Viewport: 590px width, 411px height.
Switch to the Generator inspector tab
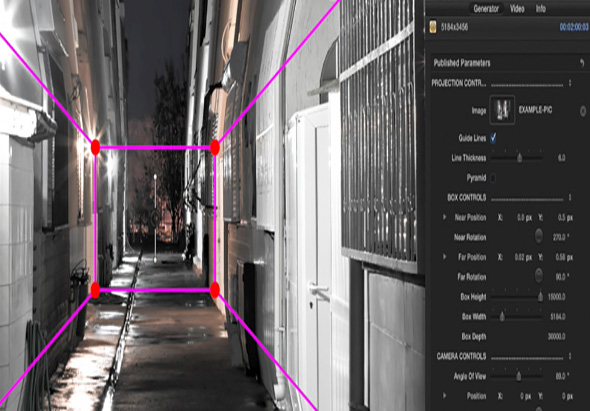coord(486,8)
